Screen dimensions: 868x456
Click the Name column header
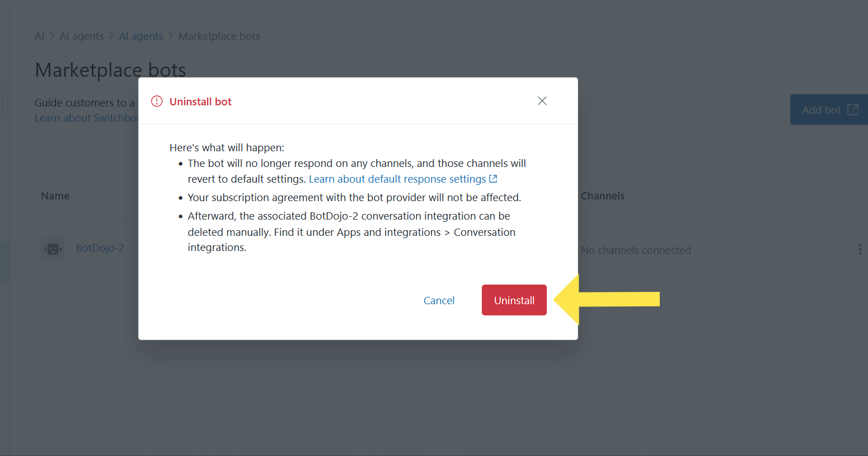pyautogui.click(x=55, y=196)
